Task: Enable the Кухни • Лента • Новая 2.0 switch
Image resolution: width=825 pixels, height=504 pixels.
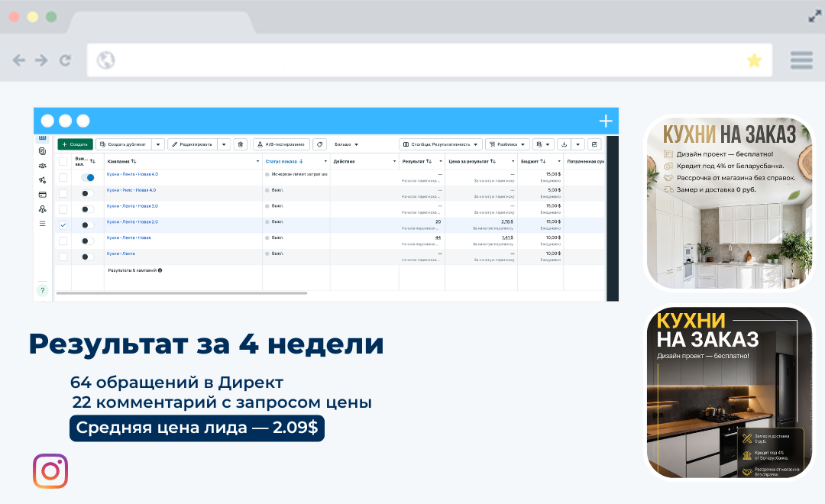Action: pyautogui.click(x=88, y=225)
